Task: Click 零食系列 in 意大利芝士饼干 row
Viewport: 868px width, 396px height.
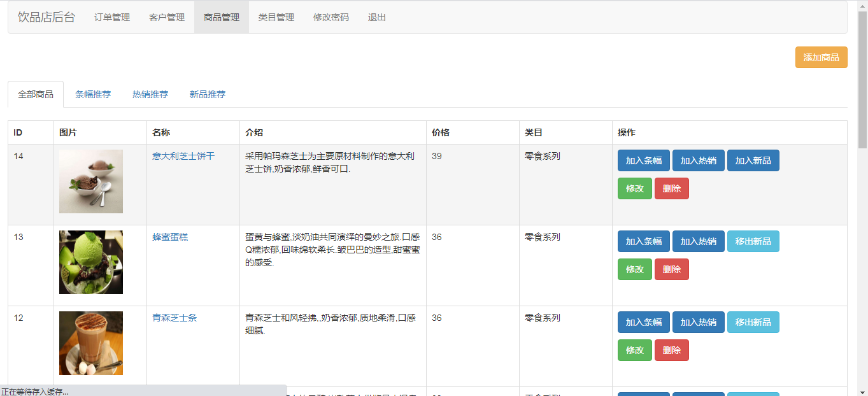Action: [543, 156]
